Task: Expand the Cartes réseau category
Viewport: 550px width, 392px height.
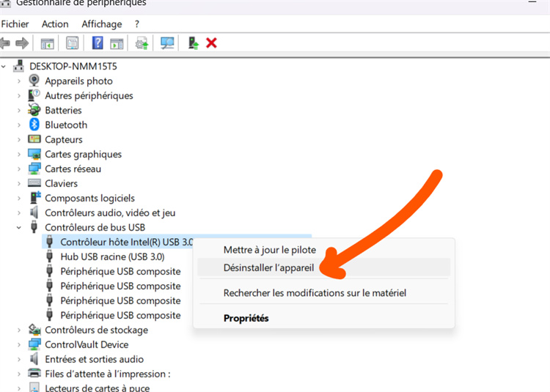Action: pos(19,169)
